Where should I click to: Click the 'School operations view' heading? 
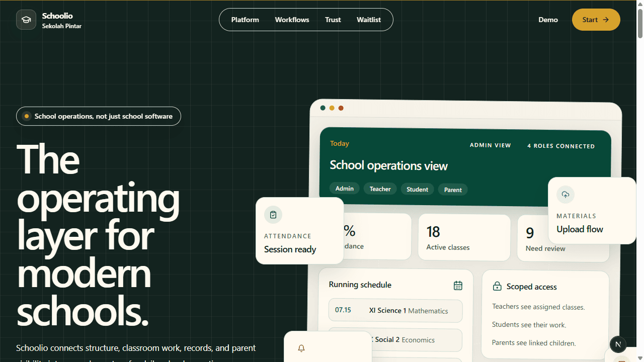[388, 166]
